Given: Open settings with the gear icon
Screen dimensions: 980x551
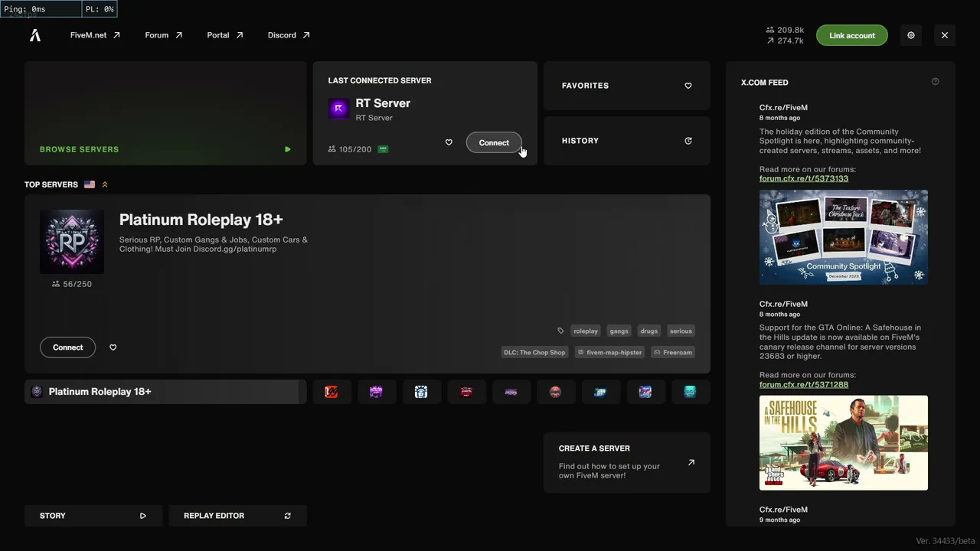Looking at the screenshot, I should pyautogui.click(x=911, y=35).
